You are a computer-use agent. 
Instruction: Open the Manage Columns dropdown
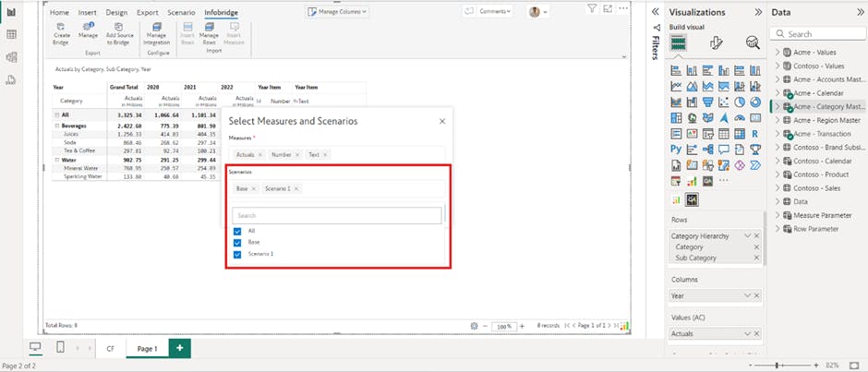(337, 11)
